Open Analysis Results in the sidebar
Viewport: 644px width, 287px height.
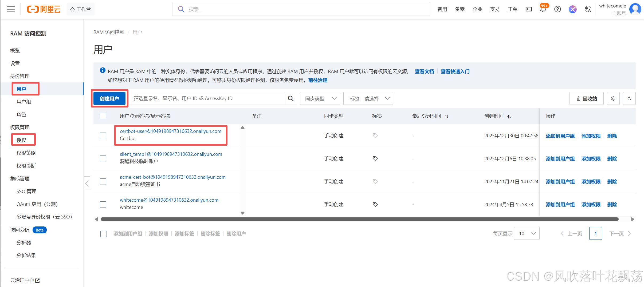26,255
